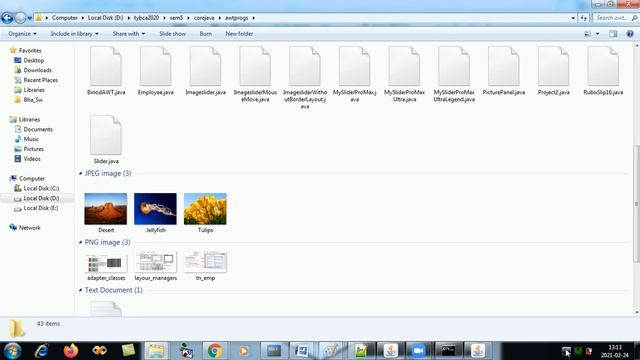Change the view with the views icon
640x360 pixels.
coord(588,34)
